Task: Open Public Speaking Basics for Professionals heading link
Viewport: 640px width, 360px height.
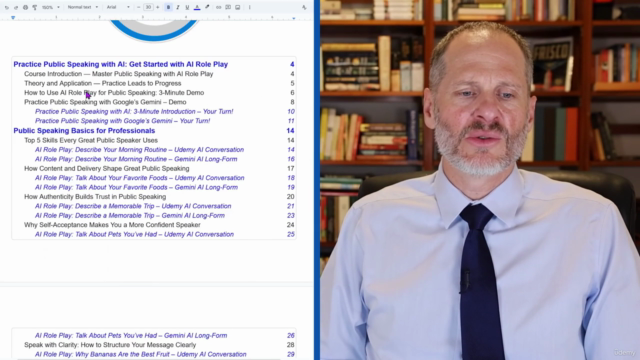Action: coord(84,131)
